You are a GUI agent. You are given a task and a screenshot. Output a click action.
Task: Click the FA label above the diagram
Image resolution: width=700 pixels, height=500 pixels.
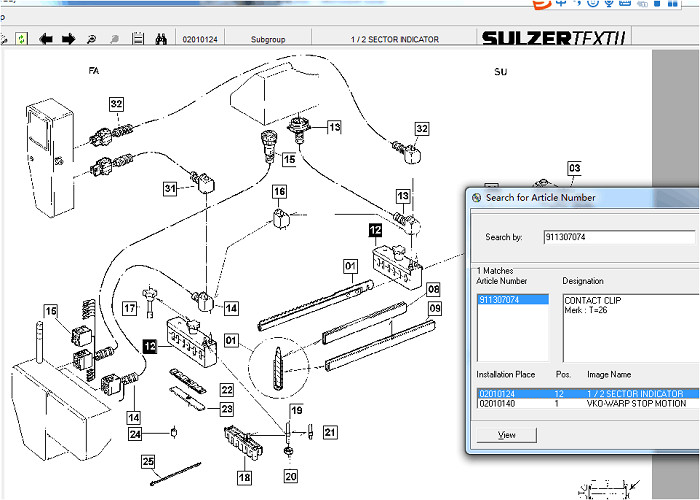coord(94,71)
